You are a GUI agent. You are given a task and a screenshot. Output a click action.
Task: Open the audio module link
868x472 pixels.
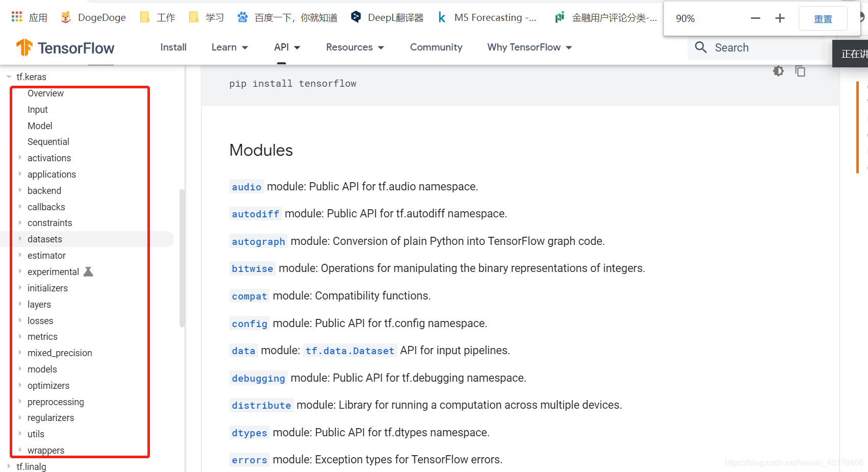pyautogui.click(x=246, y=187)
